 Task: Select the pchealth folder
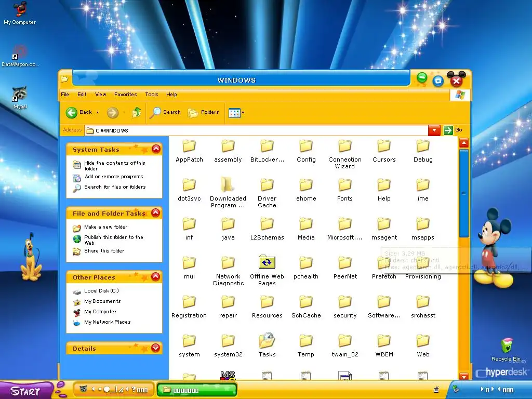tap(306, 268)
